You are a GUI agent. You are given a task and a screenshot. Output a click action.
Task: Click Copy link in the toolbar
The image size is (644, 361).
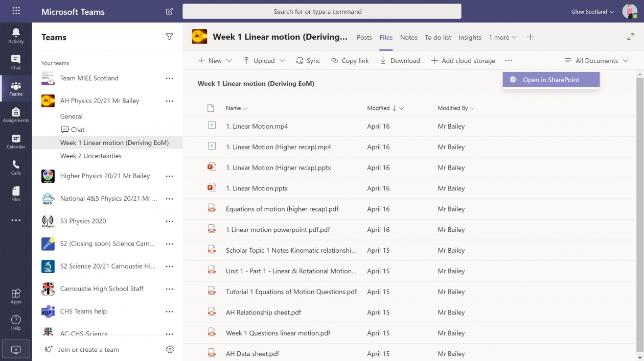pyautogui.click(x=350, y=60)
